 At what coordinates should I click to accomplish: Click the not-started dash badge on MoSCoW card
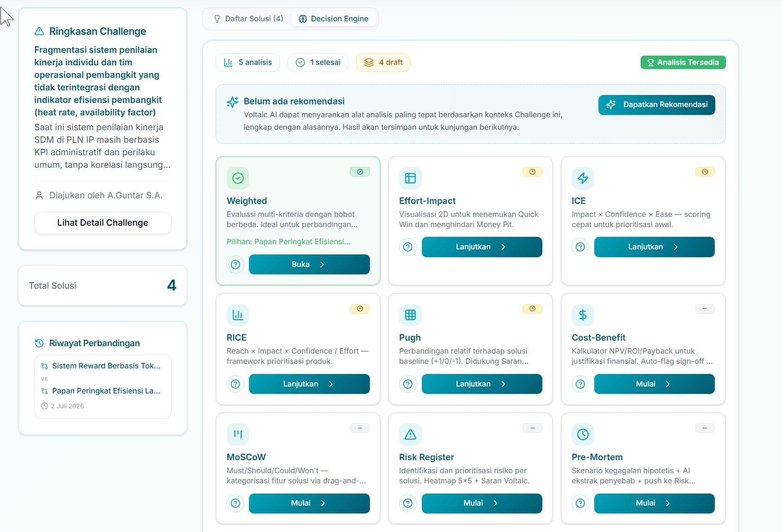(x=360, y=428)
